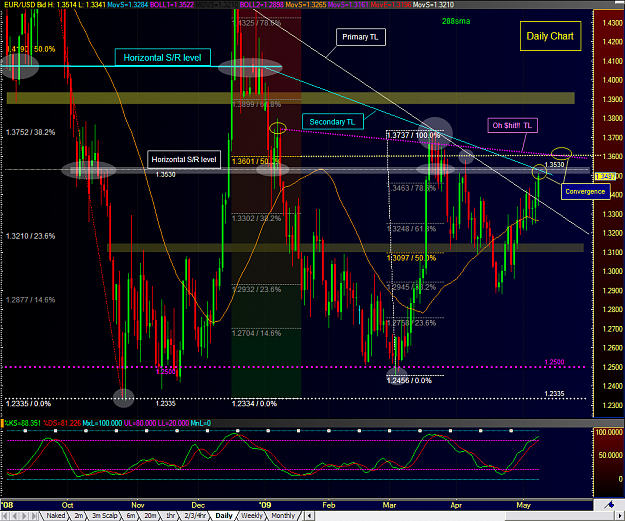Viewport: 625px width, 521px height.
Task: Open the 3m Scalp tab
Action: click(x=104, y=515)
